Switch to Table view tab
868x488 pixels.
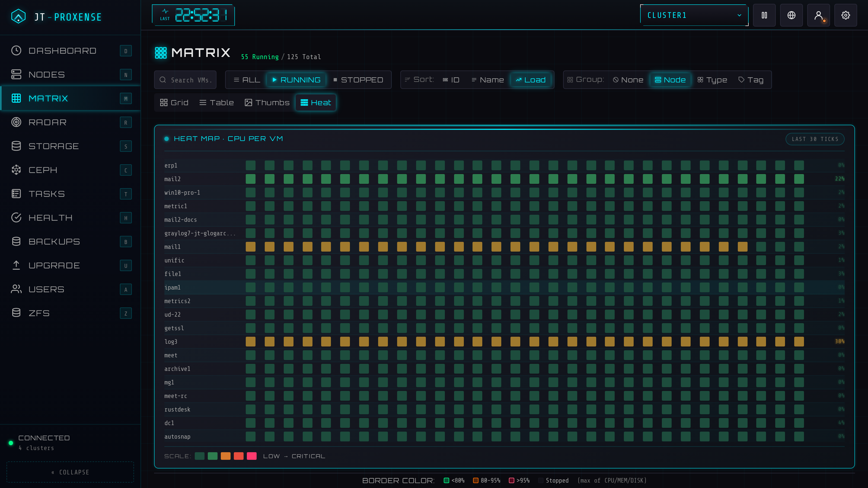click(217, 102)
